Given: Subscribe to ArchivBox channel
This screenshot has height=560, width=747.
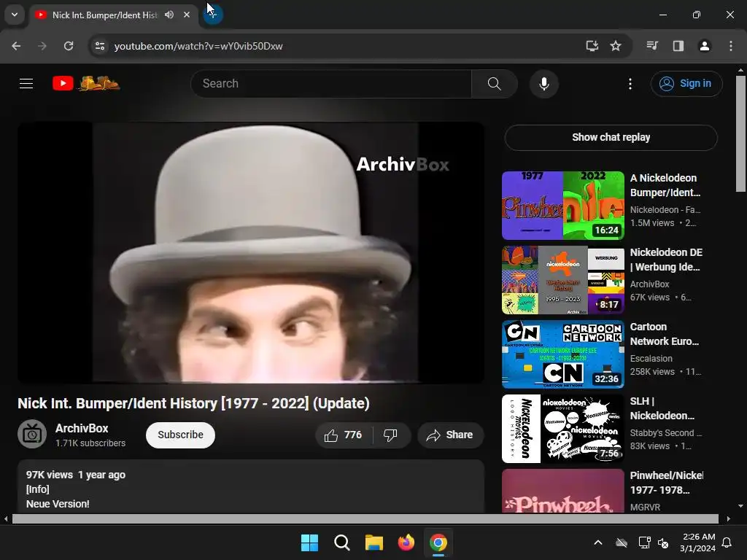Looking at the screenshot, I should tap(181, 435).
